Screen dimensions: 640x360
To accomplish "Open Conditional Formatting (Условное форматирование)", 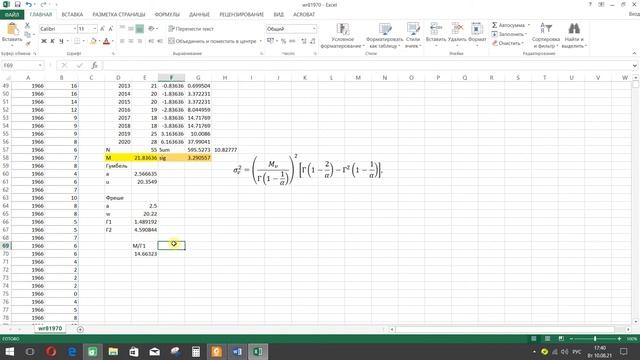I will click(342, 36).
